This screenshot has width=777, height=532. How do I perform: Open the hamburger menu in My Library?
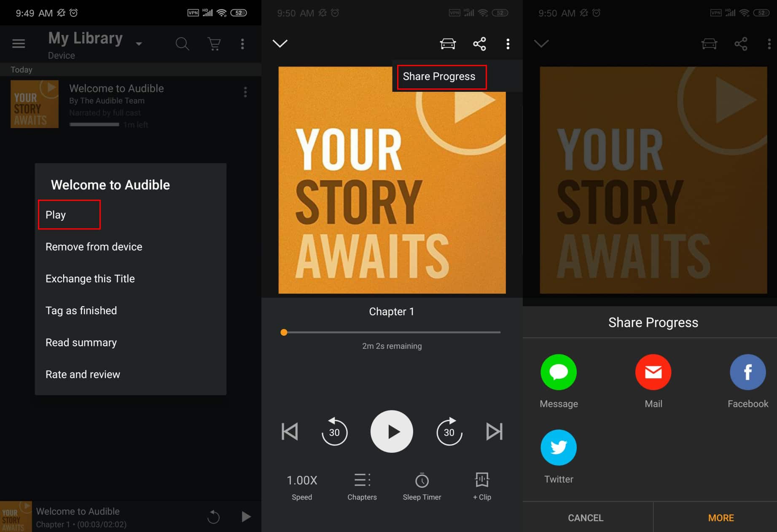pyautogui.click(x=19, y=43)
